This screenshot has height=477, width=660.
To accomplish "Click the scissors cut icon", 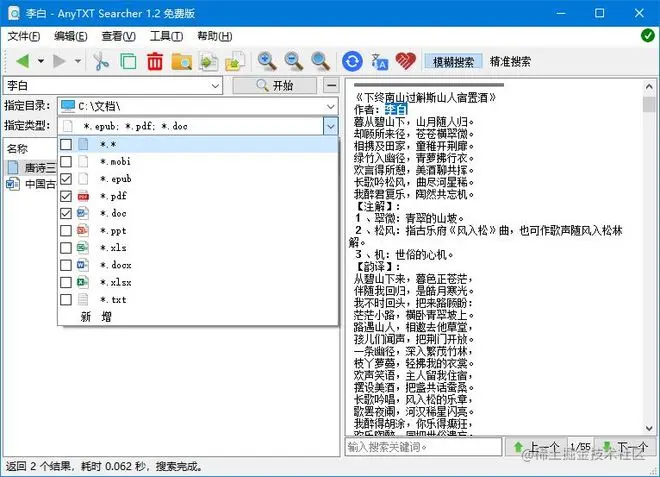I will [101, 61].
